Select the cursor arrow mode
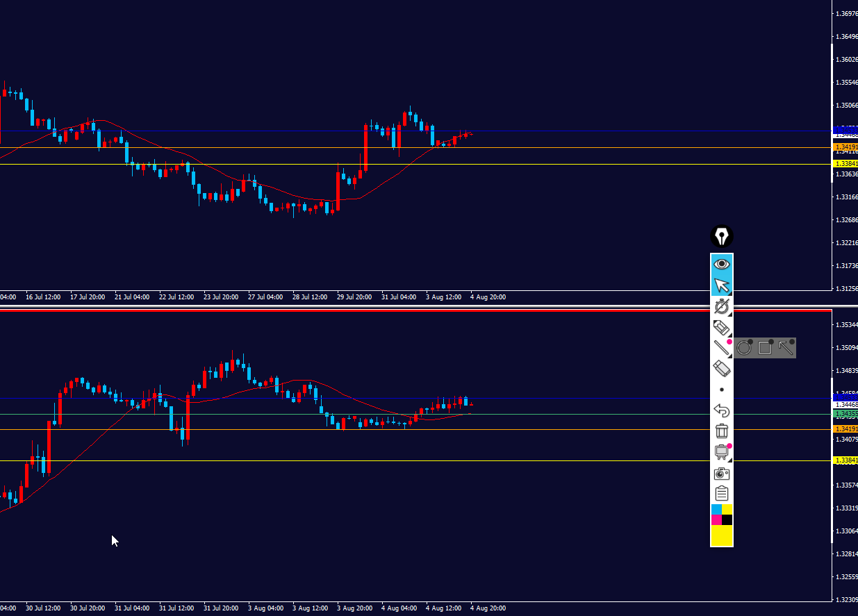Image resolution: width=858 pixels, height=616 pixels. click(x=722, y=285)
